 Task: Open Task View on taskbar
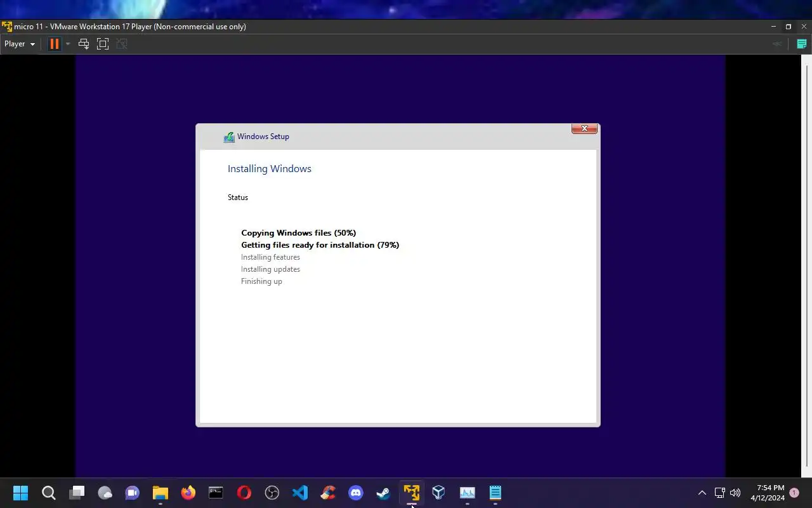point(77,493)
